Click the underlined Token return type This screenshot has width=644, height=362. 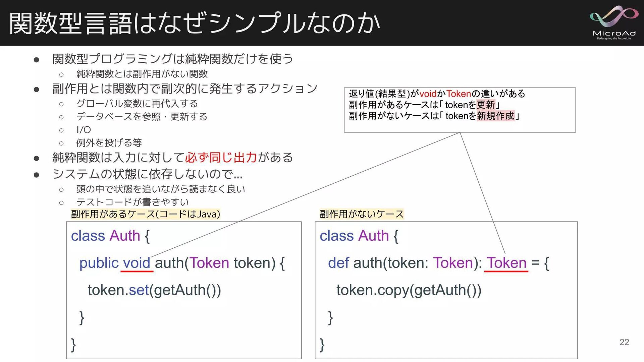506,263
